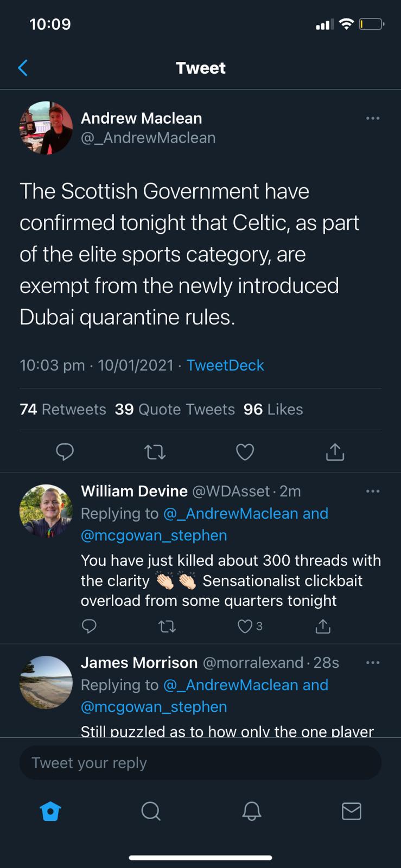This screenshot has width=401, height=868.
Task: Like William Devine's reply
Action: [245, 627]
